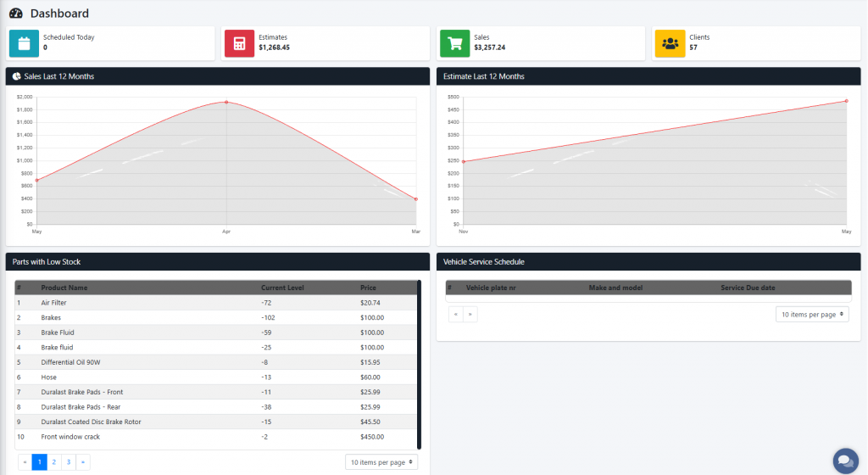This screenshot has width=868, height=475.
Task: Sort parts by Current Level column header
Action: point(282,288)
